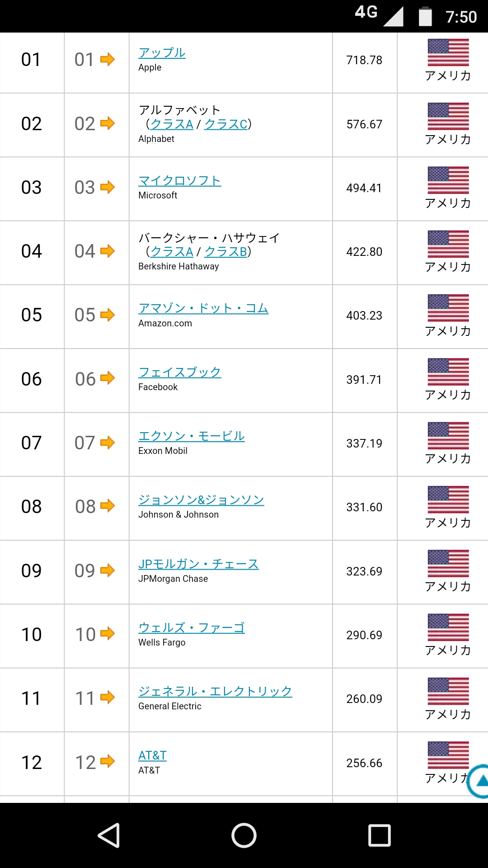Tap the recent apps square icon

point(380,835)
